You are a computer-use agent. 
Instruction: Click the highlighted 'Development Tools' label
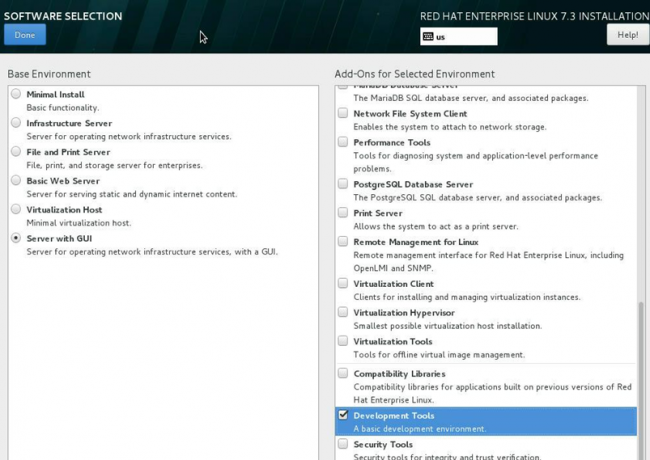tap(394, 416)
